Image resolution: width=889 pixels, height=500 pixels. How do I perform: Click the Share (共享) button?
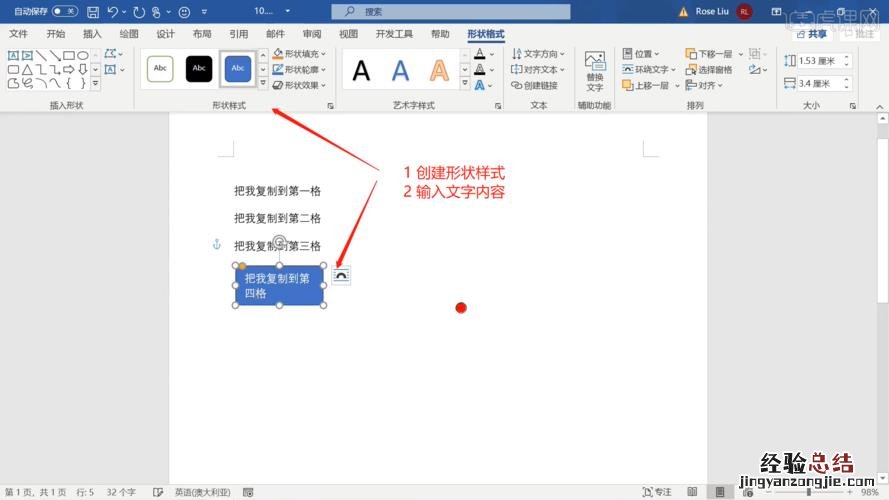811,34
